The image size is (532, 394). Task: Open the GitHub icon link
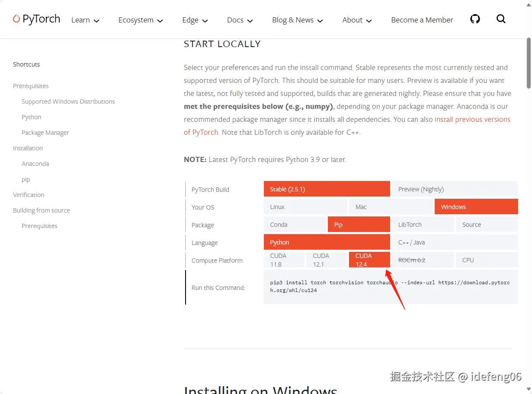(x=475, y=19)
